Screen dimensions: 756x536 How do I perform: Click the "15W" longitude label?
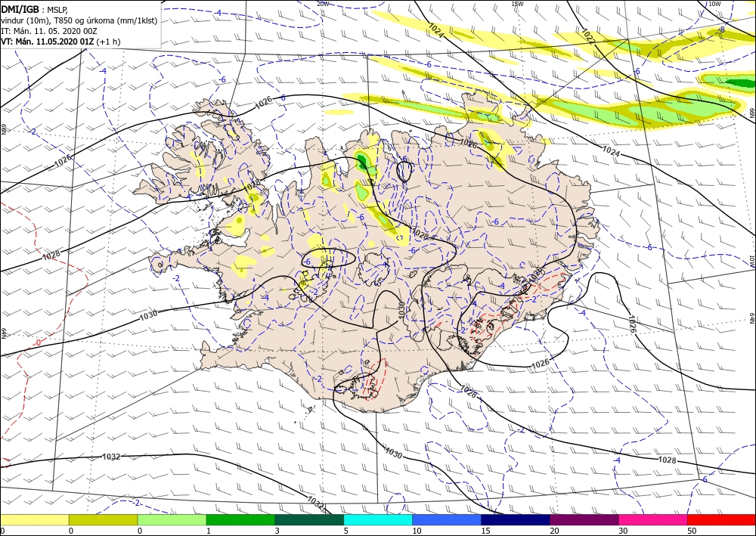(x=517, y=4)
